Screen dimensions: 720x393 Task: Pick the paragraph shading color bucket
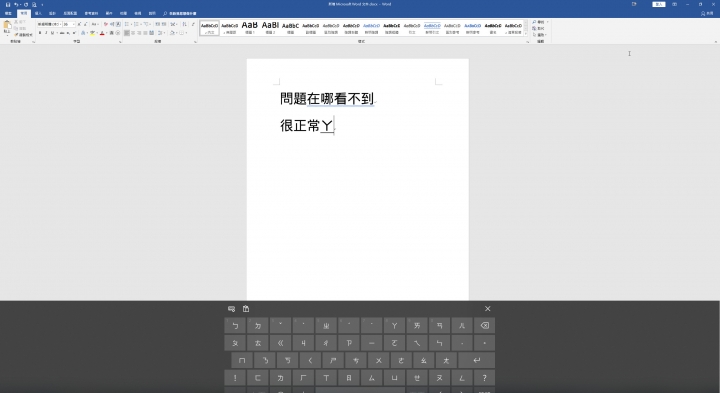point(172,33)
